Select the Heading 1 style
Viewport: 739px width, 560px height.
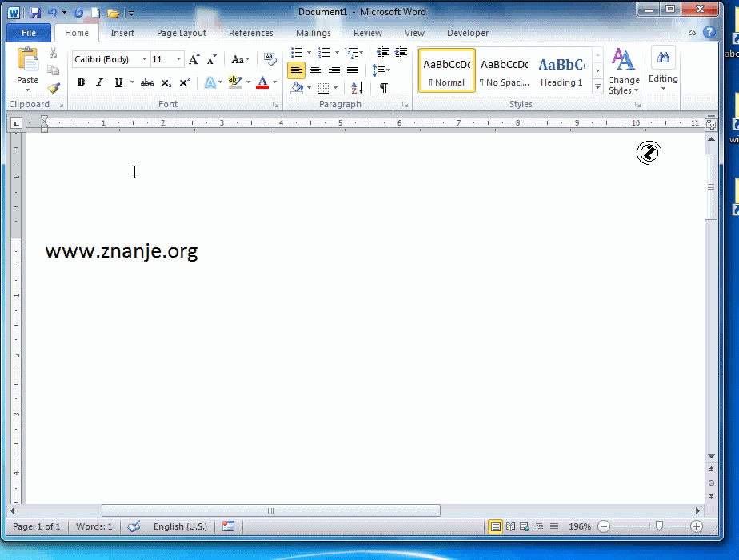coord(561,70)
